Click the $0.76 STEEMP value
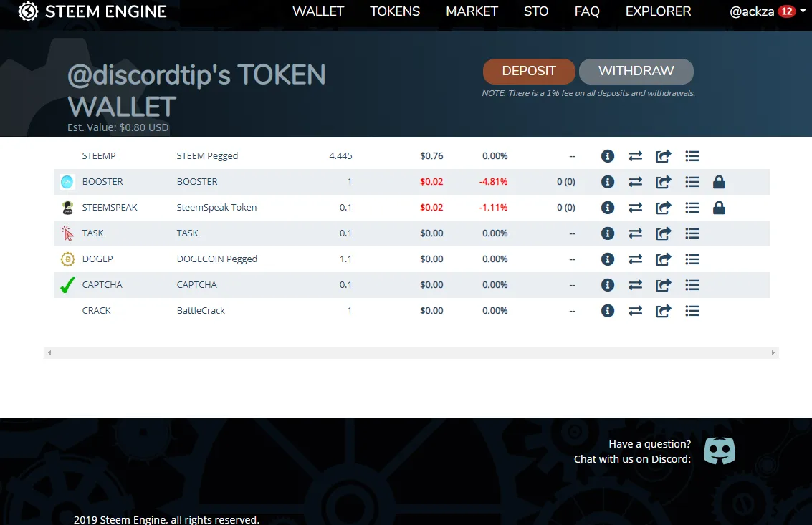Viewport: 812px width, 525px height. pyautogui.click(x=431, y=156)
